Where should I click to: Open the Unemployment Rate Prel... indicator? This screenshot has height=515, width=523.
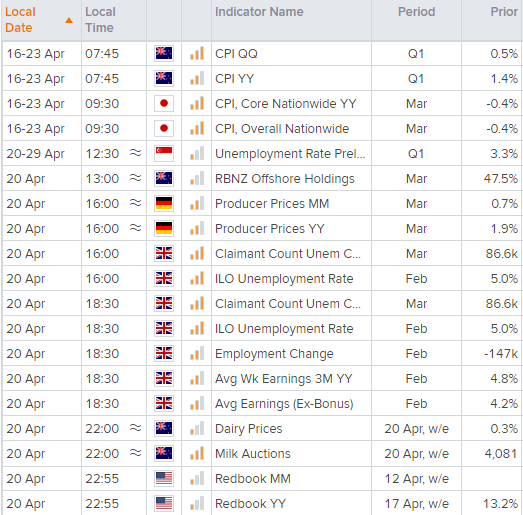point(290,154)
